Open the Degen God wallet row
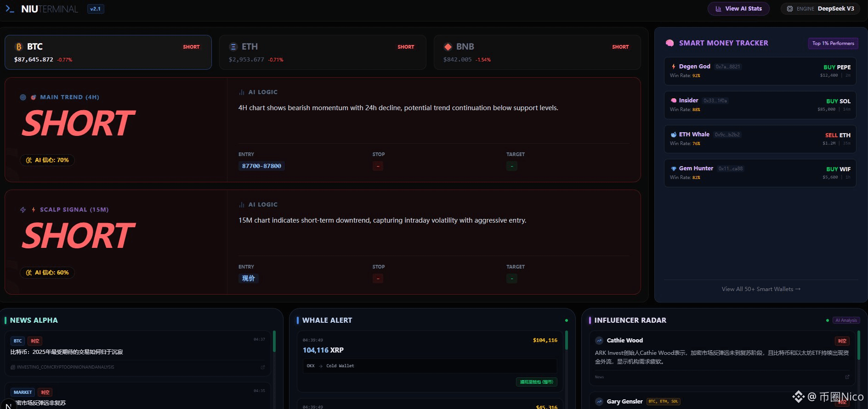The width and height of the screenshot is (868, 409). click(x=760, y=71)
